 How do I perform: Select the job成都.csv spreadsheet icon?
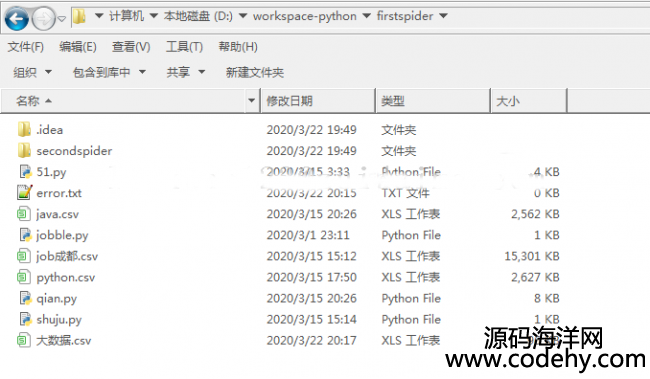click(x=24, y=256)
